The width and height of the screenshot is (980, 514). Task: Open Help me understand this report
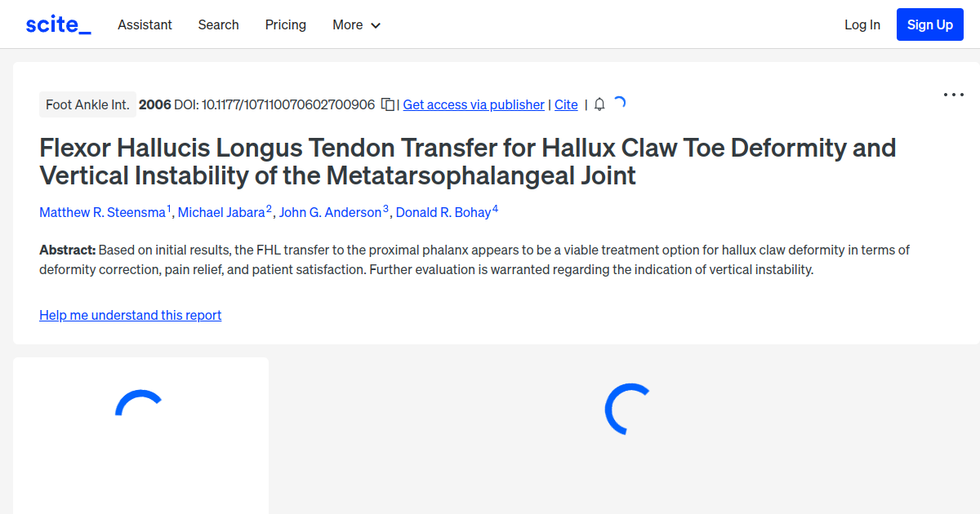click(x=130, y=315)
